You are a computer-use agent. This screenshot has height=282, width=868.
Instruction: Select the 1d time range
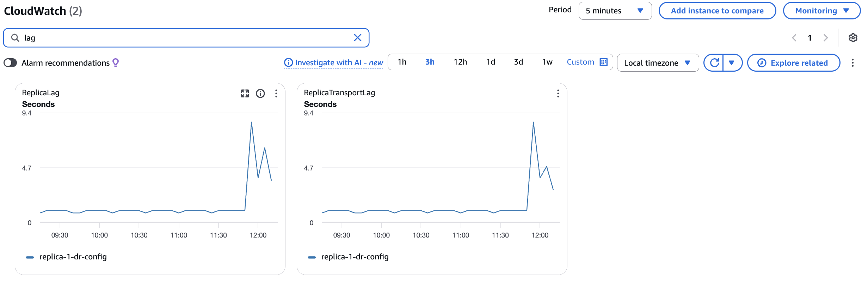(x=491, y=62)
